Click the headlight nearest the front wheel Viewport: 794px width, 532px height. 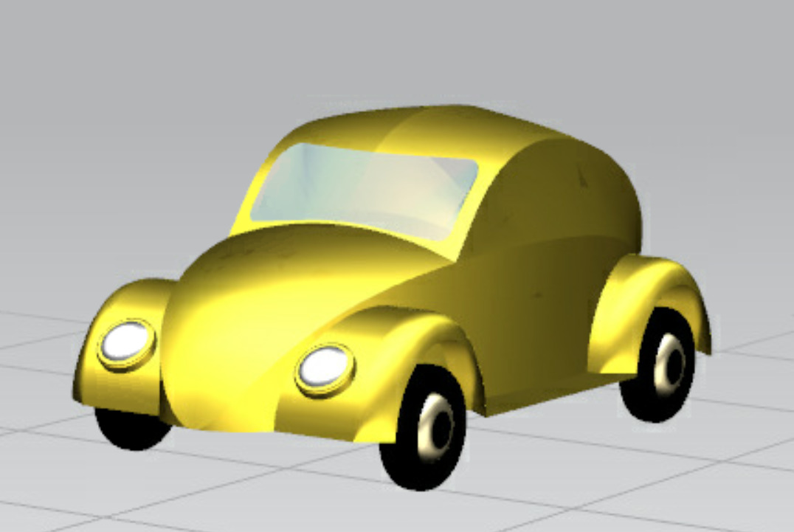[325, 367]
